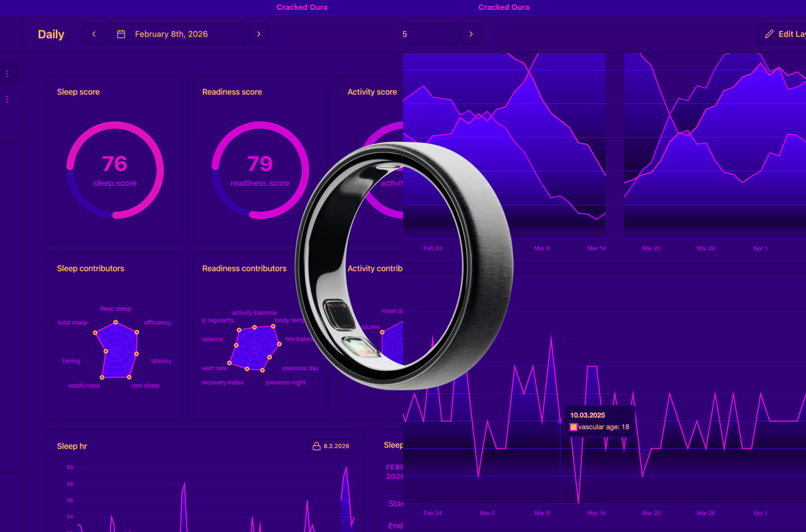The image size is (806, 532).
Task: Click the recovery index radar label
Action: 223,383
